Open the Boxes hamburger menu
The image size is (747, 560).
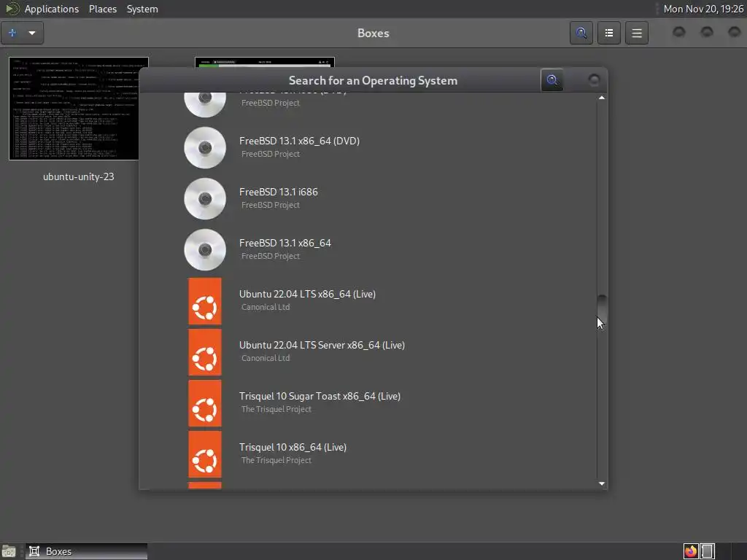pos(636,33)
